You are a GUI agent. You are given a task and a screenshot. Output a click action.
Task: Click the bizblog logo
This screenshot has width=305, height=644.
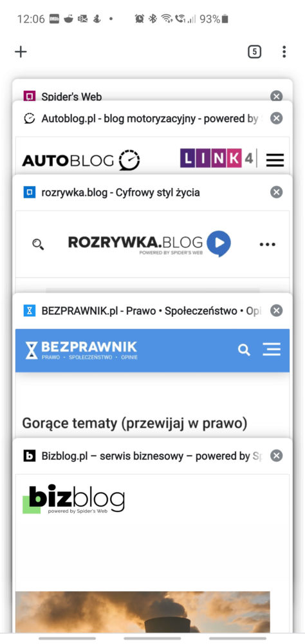[74, 500]
